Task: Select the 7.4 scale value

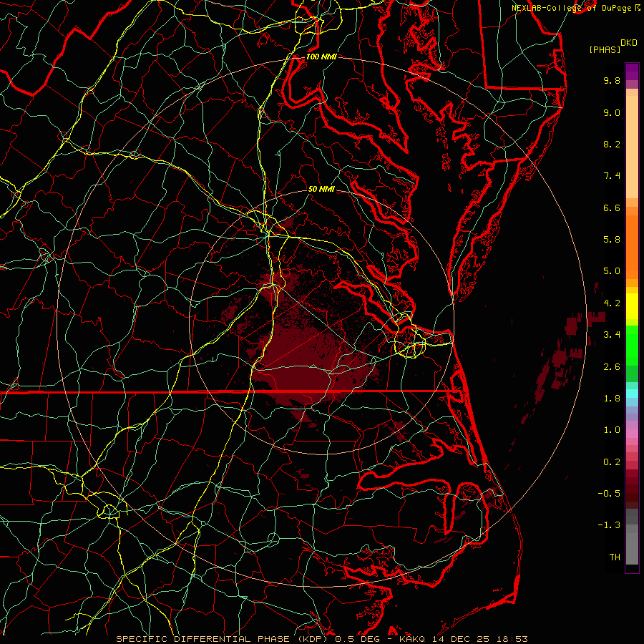Action: [x=612, y=176]
